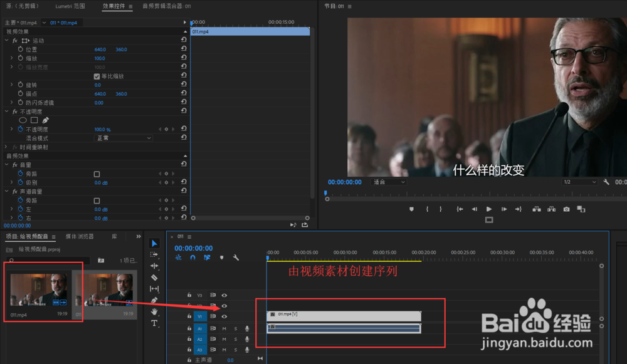627x364 pixels.
Task: Select 011.mp4 clip thumbnail in project
Action: point(38,289)
